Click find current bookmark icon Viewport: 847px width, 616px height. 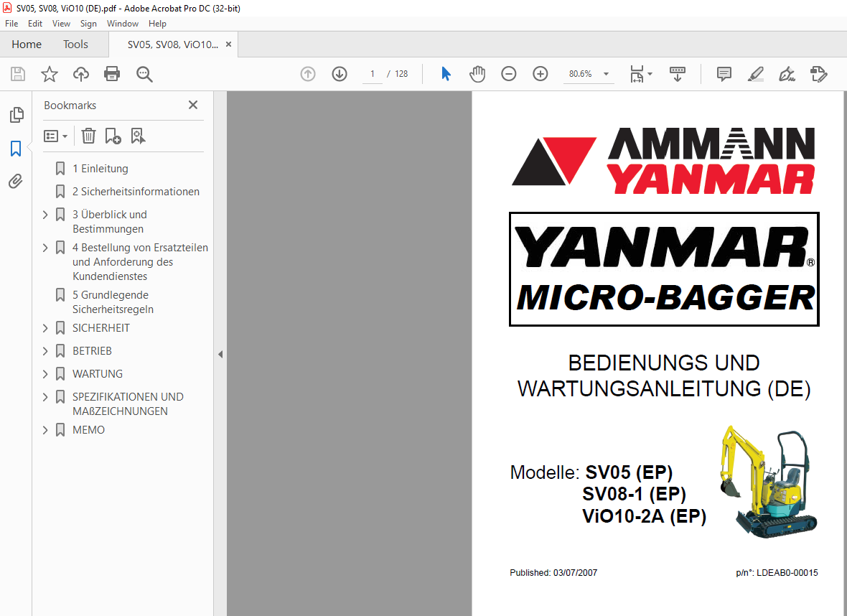pos(138,136)
